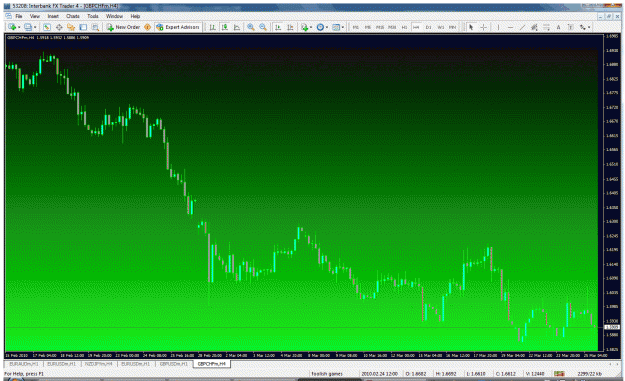
Task: Switch to the GBPUSDm,H1 chart tab
Action: 173,364
